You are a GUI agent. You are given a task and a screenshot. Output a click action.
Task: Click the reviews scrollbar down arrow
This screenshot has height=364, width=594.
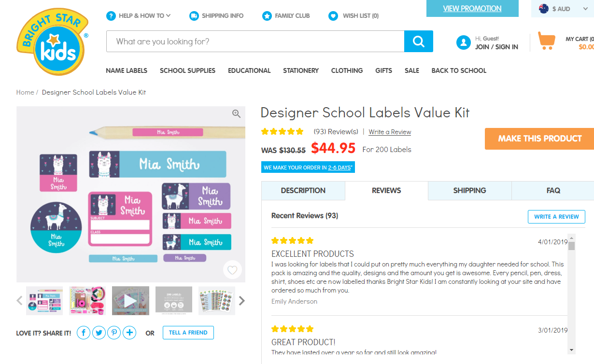point(572,350)
